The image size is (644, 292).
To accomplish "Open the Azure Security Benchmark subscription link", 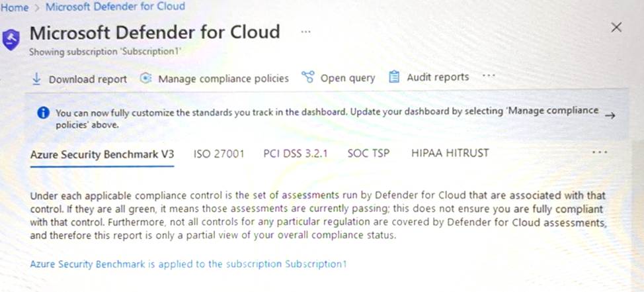I will 188,264.
